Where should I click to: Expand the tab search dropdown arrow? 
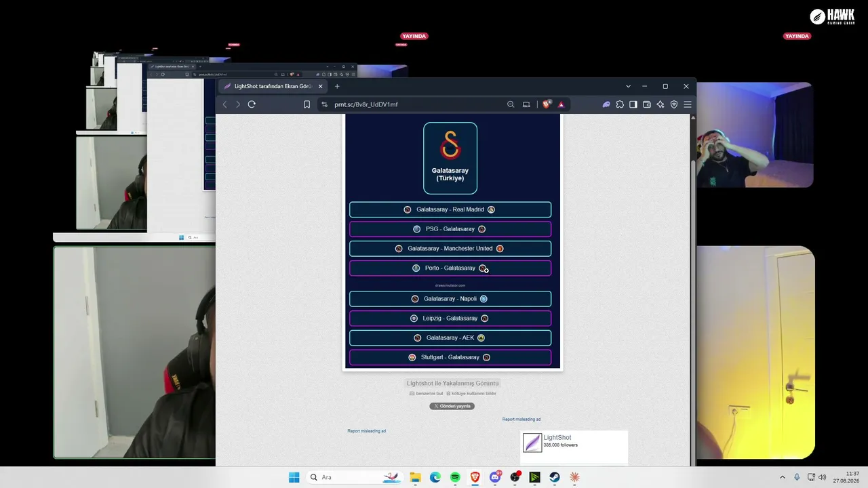628,86
